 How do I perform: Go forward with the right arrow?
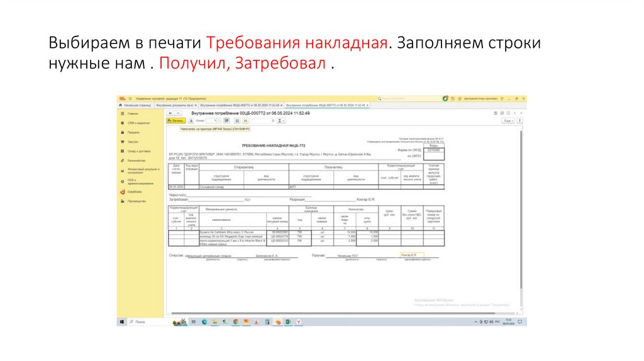coord(178,113)
